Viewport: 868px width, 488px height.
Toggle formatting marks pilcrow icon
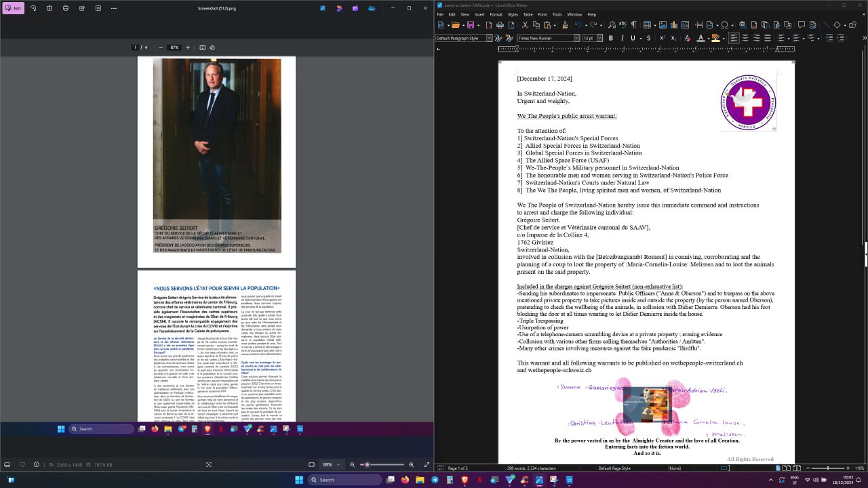click(x=633, y=25)
